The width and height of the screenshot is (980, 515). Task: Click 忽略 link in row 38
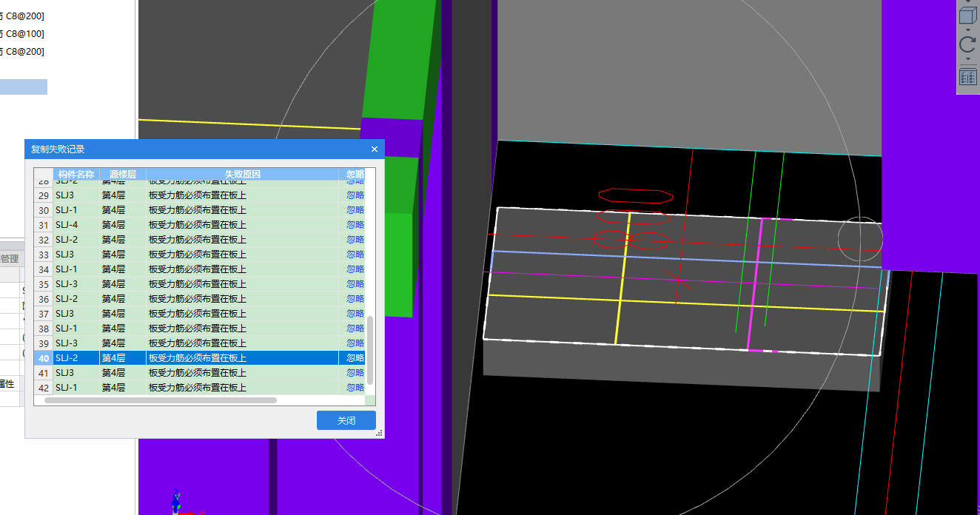(x=355, y=329)
